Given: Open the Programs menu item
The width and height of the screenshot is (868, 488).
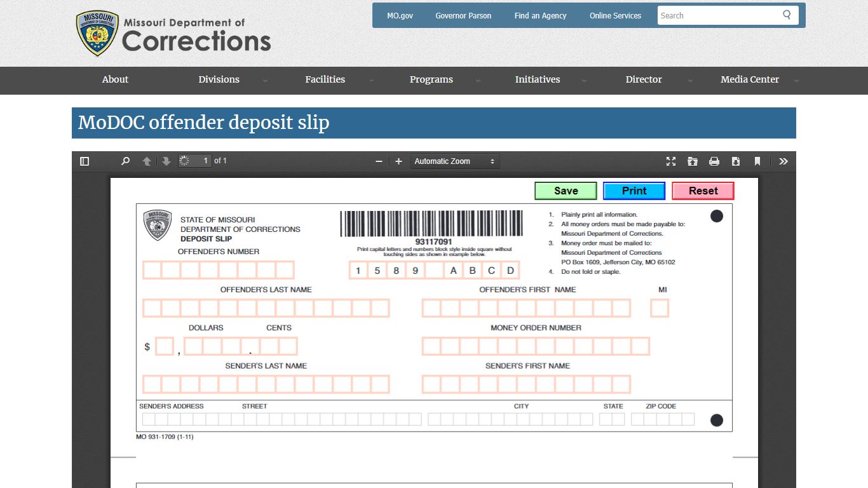Looking at the screenshot, I should (431, 79).
